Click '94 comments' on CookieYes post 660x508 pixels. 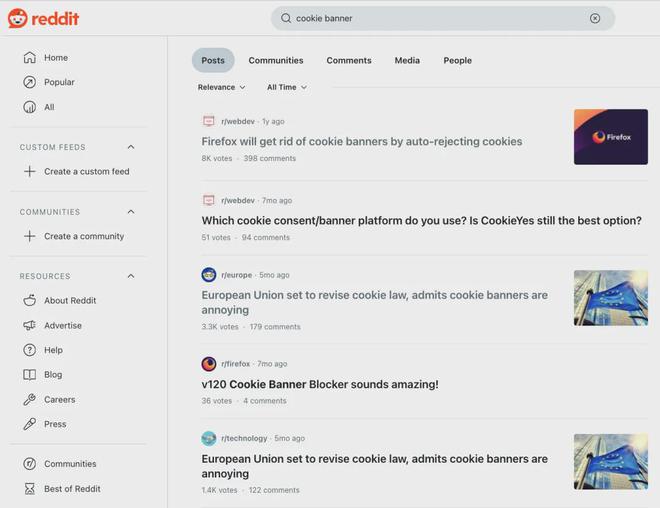point(266,237)
